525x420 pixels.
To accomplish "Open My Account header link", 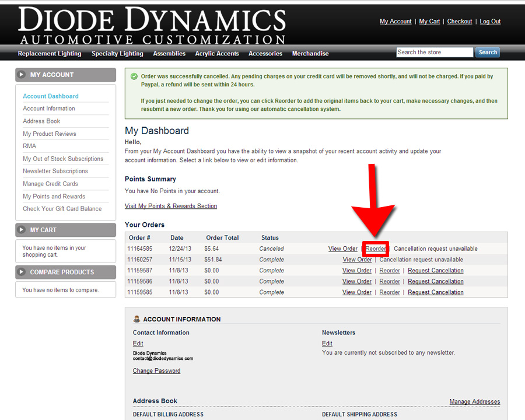I will click(x=395, y=22).
